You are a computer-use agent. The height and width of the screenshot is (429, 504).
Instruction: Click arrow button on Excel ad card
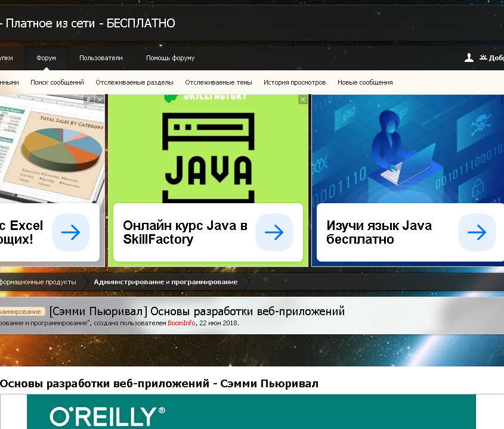point(70,232)
